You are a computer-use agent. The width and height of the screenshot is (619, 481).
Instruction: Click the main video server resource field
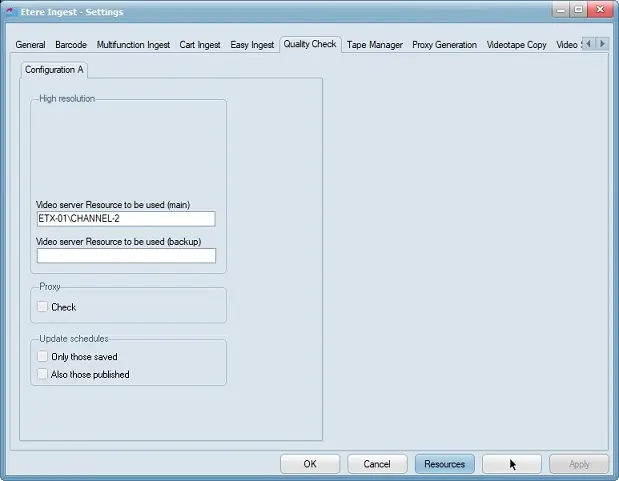(125, 219)
